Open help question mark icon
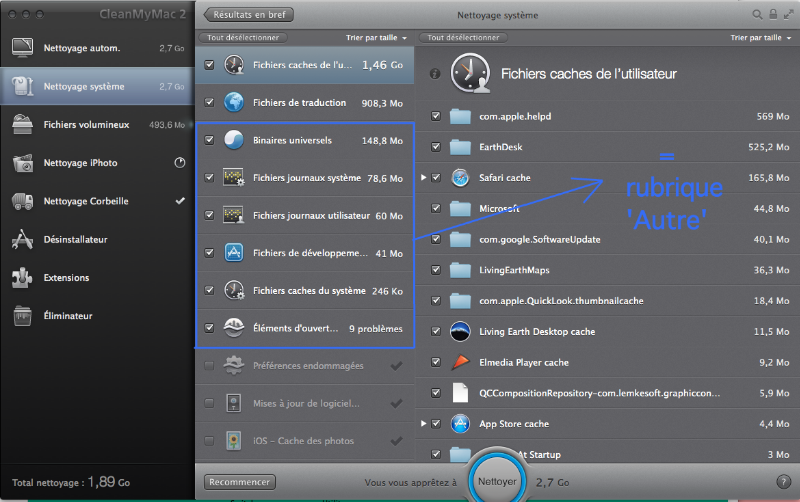Screen dimensions: 800x502 783,481
